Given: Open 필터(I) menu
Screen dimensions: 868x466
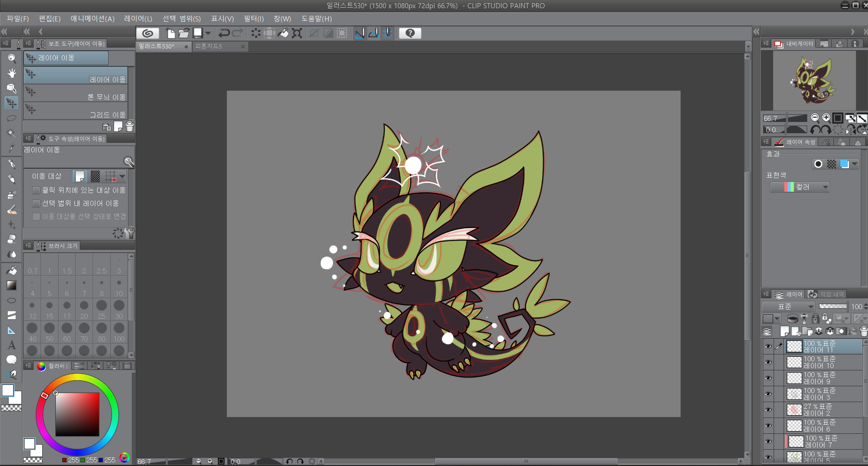Looking at the screenshot, I should tap(254, 19).
